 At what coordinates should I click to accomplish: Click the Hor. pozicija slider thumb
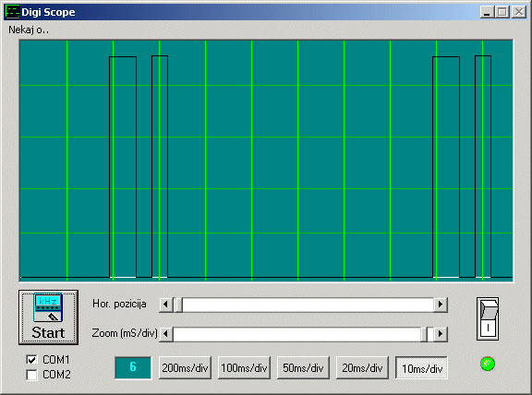click(178, 305)
